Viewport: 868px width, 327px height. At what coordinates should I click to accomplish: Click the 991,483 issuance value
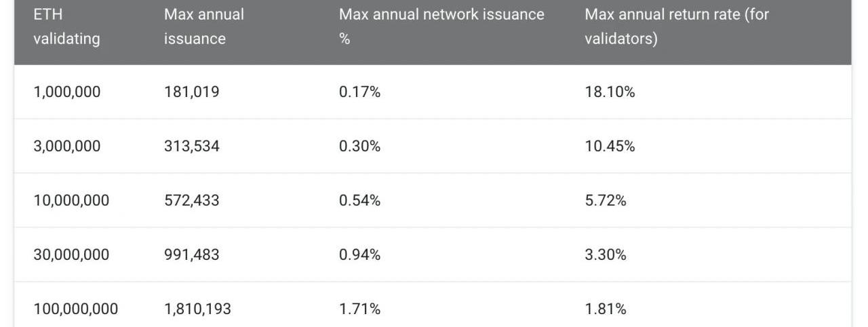pos(191,255)
